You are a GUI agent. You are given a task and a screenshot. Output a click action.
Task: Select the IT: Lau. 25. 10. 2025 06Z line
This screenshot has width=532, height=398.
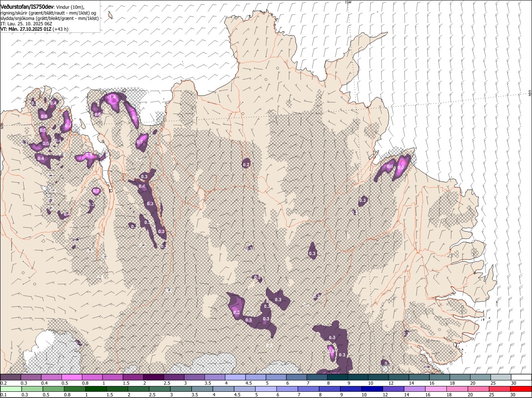pyautogui.click(x=26, y=24)
